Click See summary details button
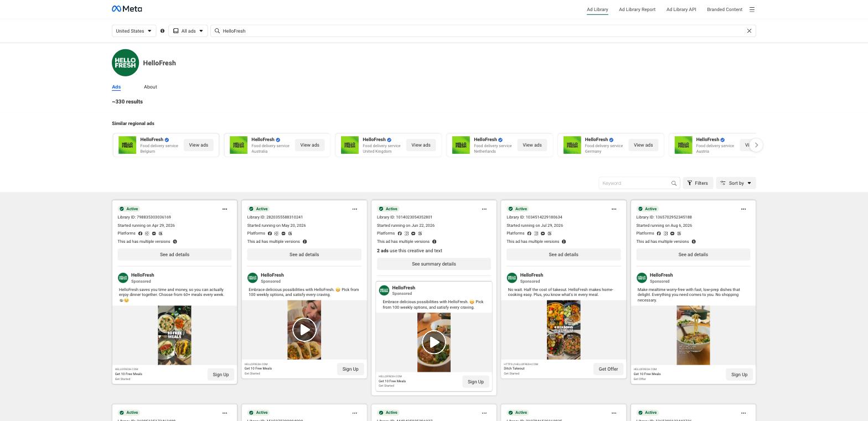The image size is (868, 421). pyautogui.click(x=434, y=264)
